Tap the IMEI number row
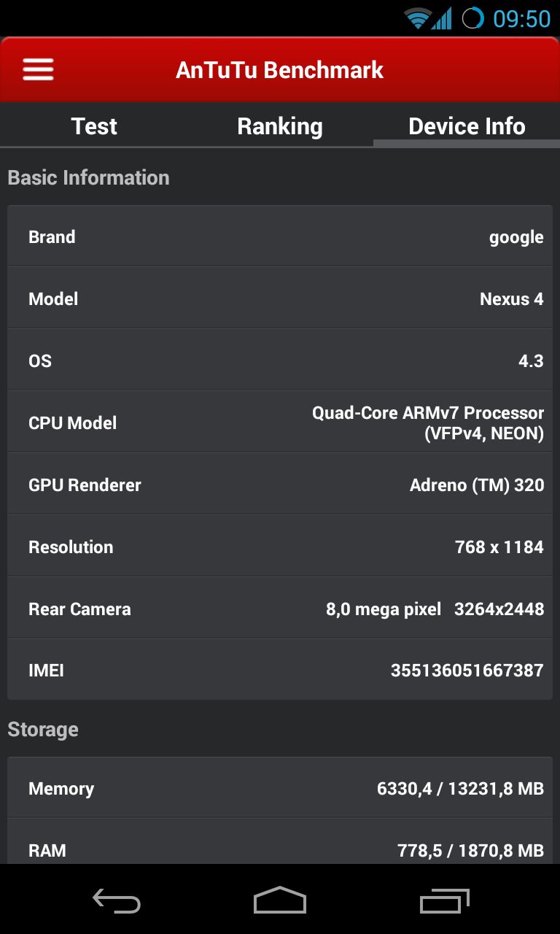 (x=280, y=670)
